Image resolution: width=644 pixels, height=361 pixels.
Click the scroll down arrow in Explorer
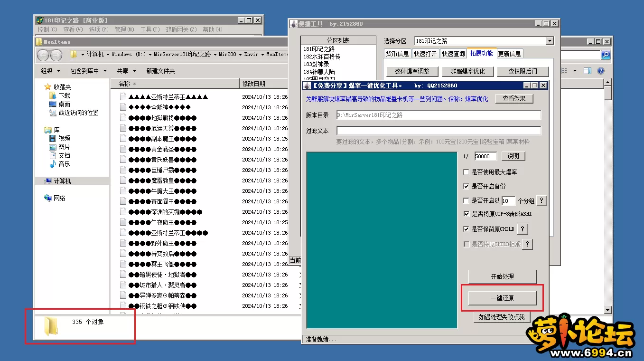click(x=608, y=310)
